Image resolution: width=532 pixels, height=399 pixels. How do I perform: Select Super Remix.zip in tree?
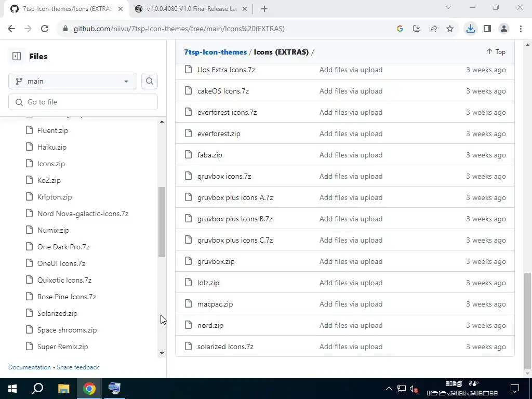[x=62, y=347]
